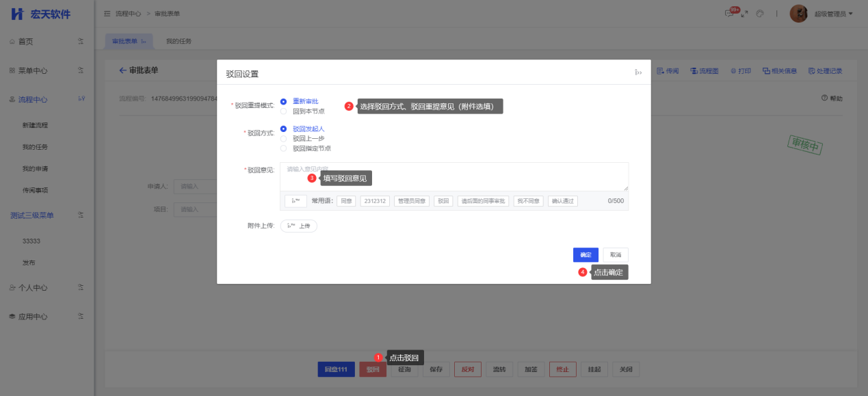The image size is (868, 396).
Task: Select the 回到本节点 radio option
Action: (284, 111)
